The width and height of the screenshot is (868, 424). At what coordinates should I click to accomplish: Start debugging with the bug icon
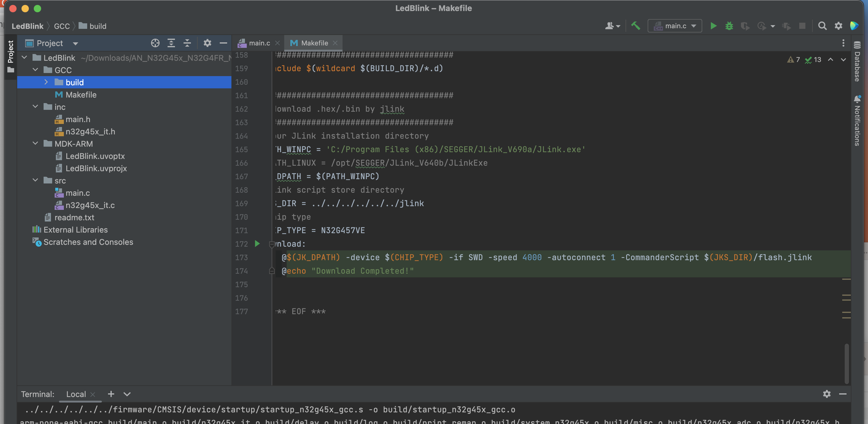pos(729,26)
